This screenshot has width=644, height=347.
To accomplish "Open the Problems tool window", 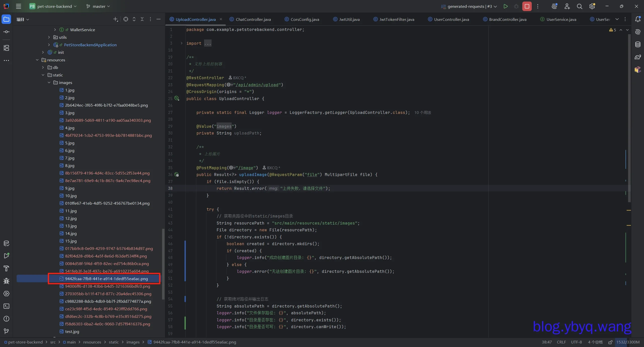I will (6, 319).
